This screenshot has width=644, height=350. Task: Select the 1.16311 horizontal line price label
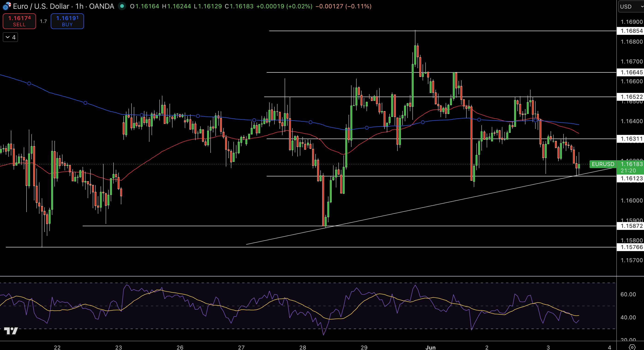point(630,139)
